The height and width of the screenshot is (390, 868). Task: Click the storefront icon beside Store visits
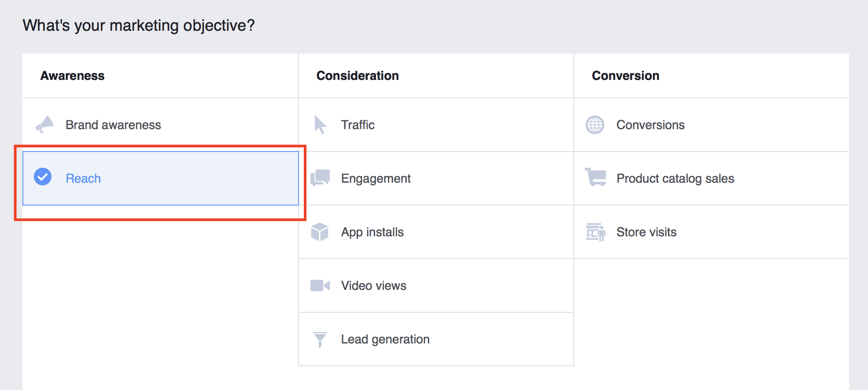point(595,232)
